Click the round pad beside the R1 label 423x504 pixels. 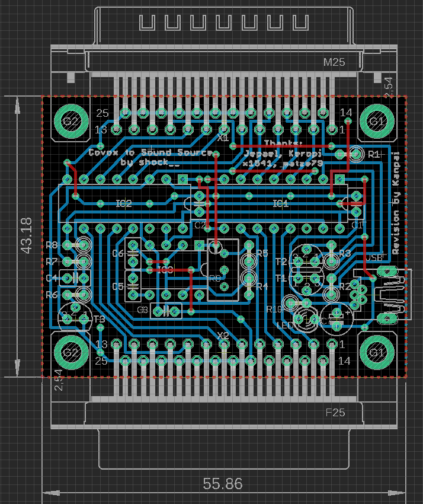pos(356,155)
